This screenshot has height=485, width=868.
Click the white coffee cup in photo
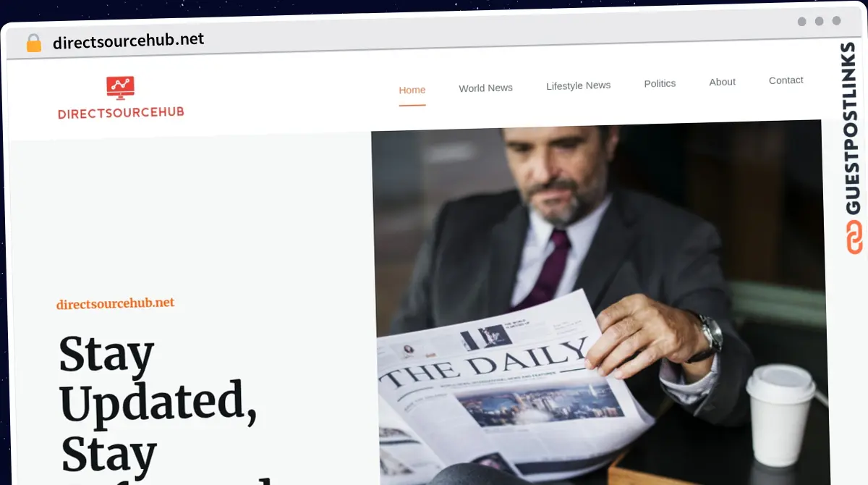(x=780, y=414)
